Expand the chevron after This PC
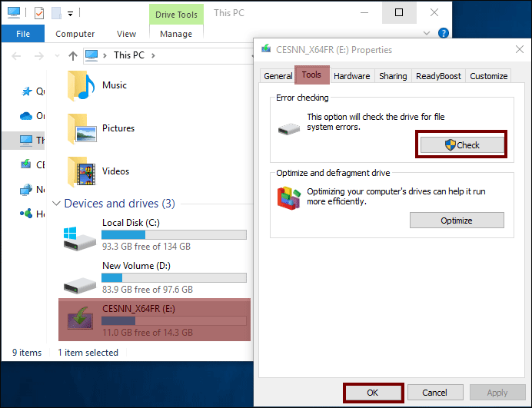Image resolution: width=532 pixels, height=408 pixels. (153, 55)
